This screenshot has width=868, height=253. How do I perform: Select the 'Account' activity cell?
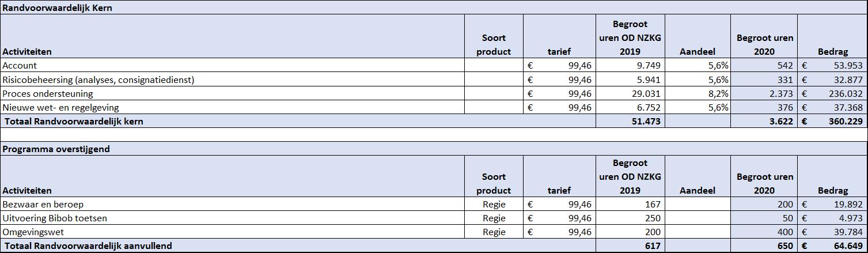20,66
